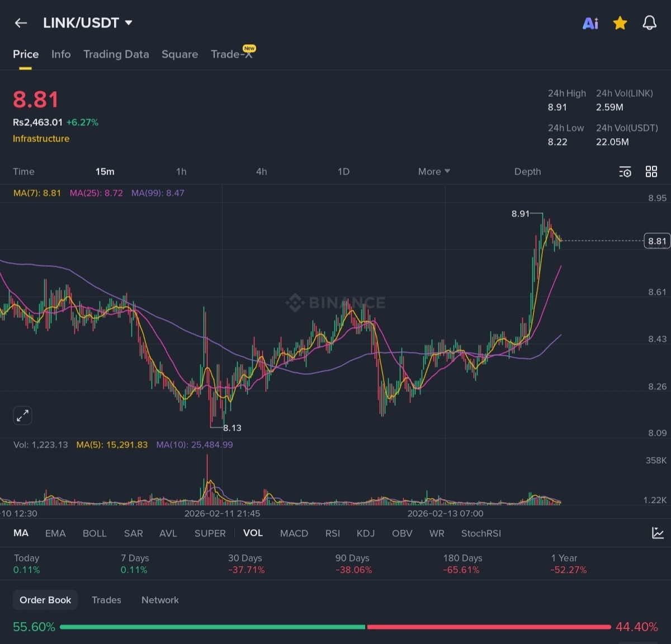The height and width of the screenshot is (644, 671).
Task: Tap the 90 Days -38.06% performance
Action: tap(353, 564)
